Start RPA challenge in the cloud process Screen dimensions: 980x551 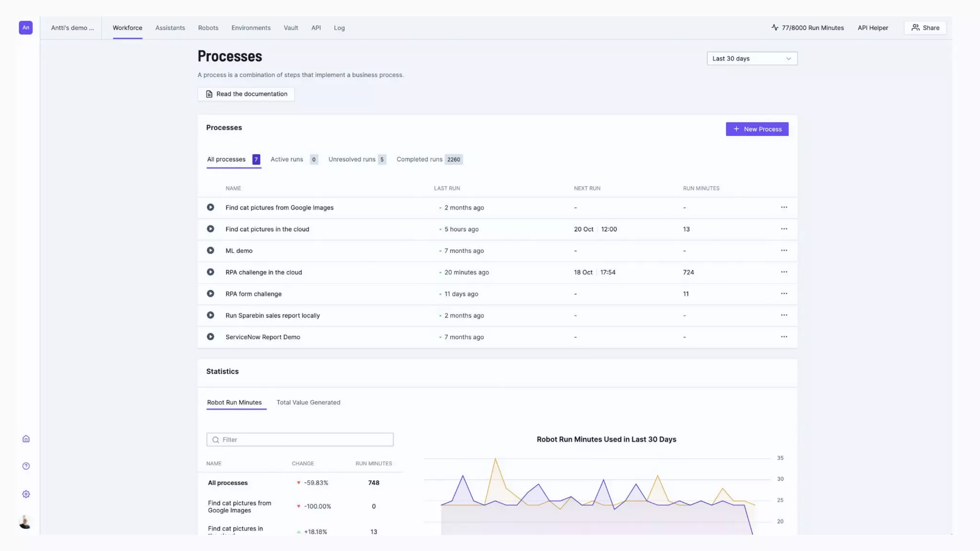tap(210, 272)
